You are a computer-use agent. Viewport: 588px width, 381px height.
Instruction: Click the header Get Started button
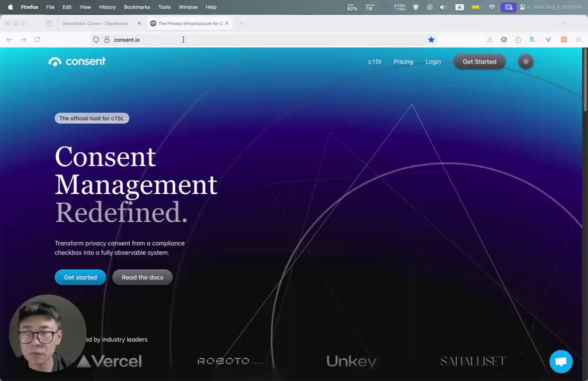point(479,62)
